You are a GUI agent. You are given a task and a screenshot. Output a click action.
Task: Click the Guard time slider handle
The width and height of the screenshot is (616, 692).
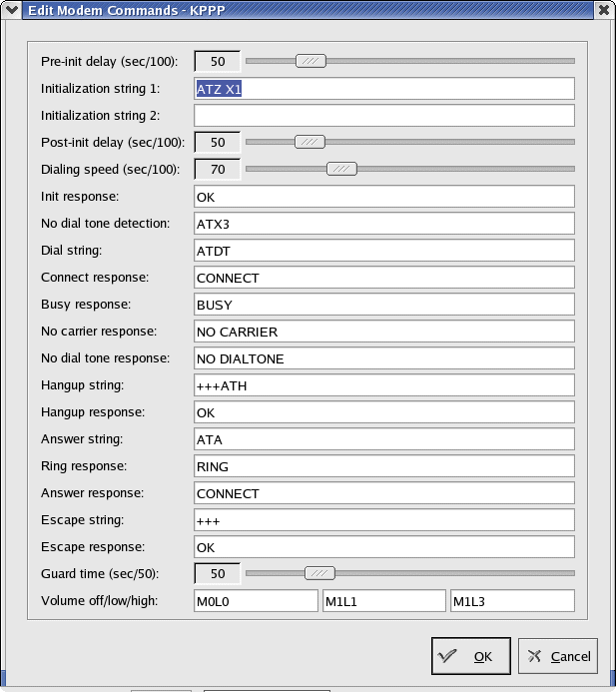tap(319, 573)
